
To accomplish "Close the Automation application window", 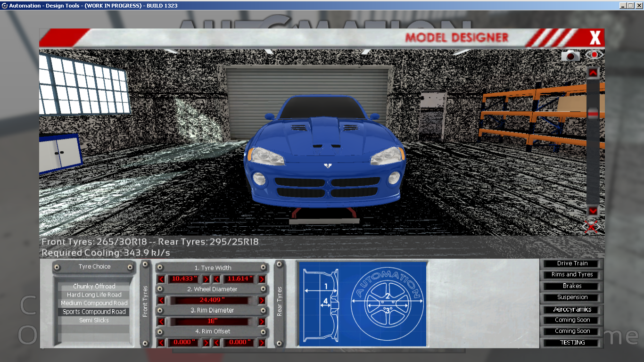I will 638,6.
